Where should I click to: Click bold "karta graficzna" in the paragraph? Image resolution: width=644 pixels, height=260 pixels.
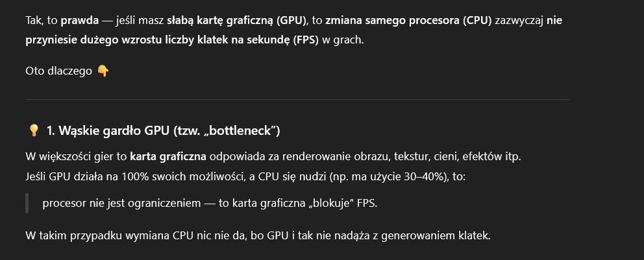tap(168, 157)
